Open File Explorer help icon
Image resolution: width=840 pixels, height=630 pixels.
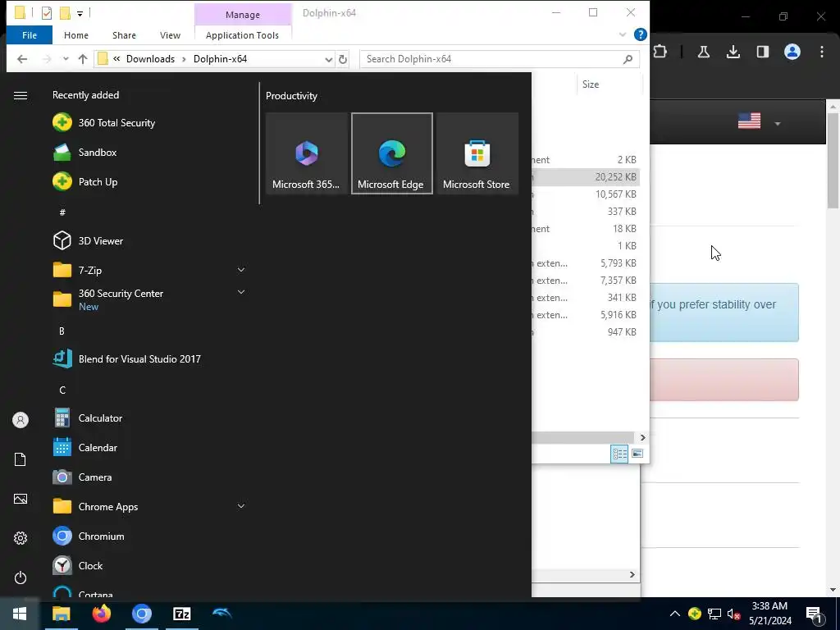[x=640, y=34]
